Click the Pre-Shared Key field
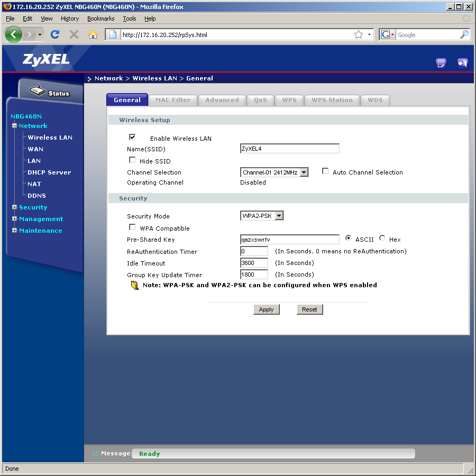 pos(290,239)
